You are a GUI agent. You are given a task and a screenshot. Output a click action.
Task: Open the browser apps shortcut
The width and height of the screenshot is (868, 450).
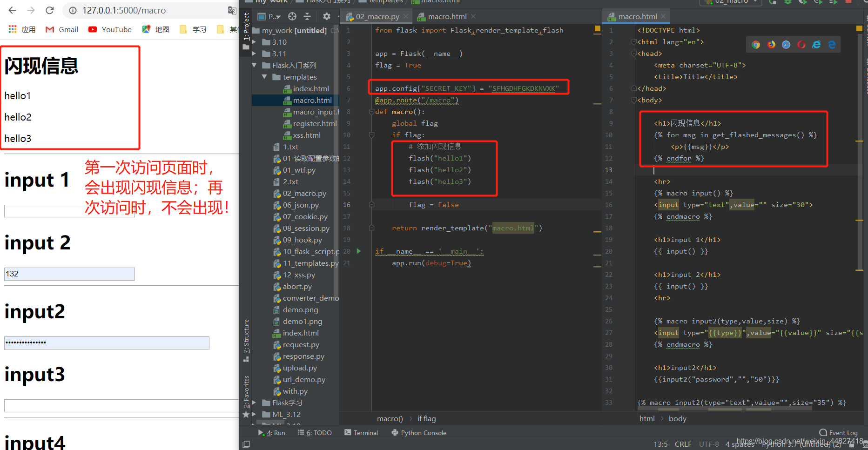point(22,29)
